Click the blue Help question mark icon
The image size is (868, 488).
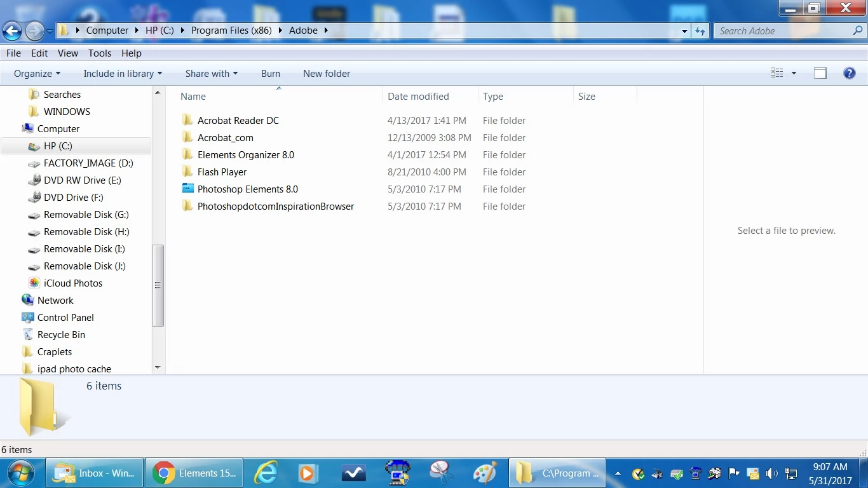point(850,73)
